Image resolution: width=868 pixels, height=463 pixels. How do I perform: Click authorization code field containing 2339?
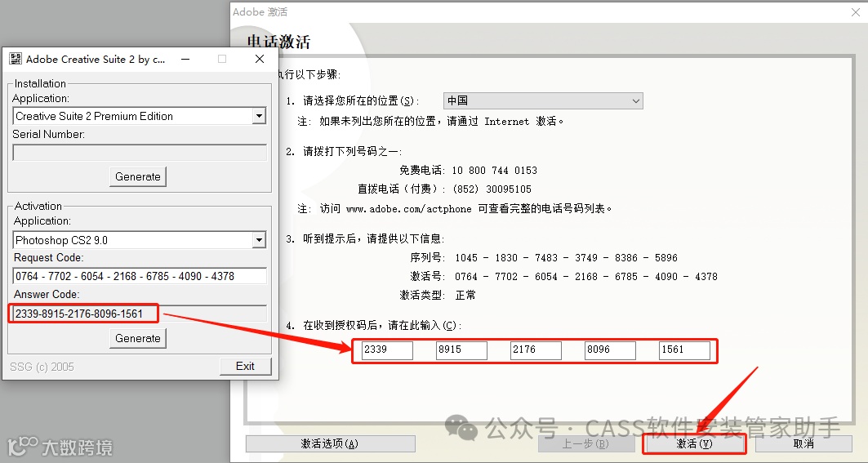click(x=387, y=350)
